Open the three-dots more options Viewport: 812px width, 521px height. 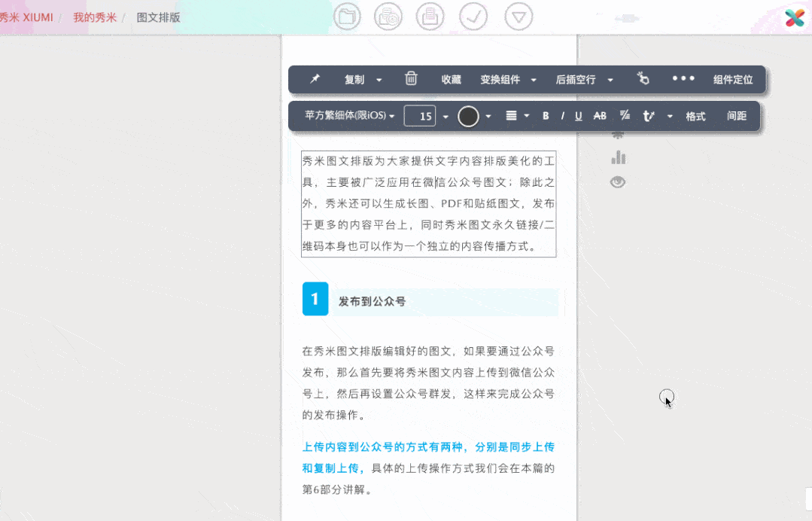[x=683, y=79]
